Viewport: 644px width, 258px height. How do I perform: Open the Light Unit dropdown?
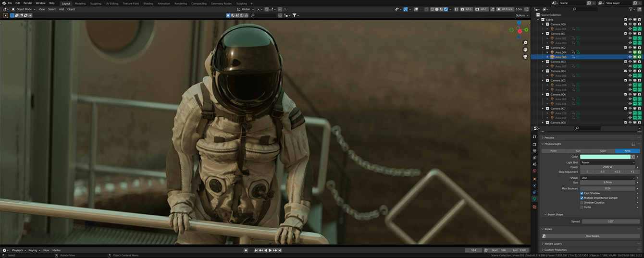tap(607, 162)
